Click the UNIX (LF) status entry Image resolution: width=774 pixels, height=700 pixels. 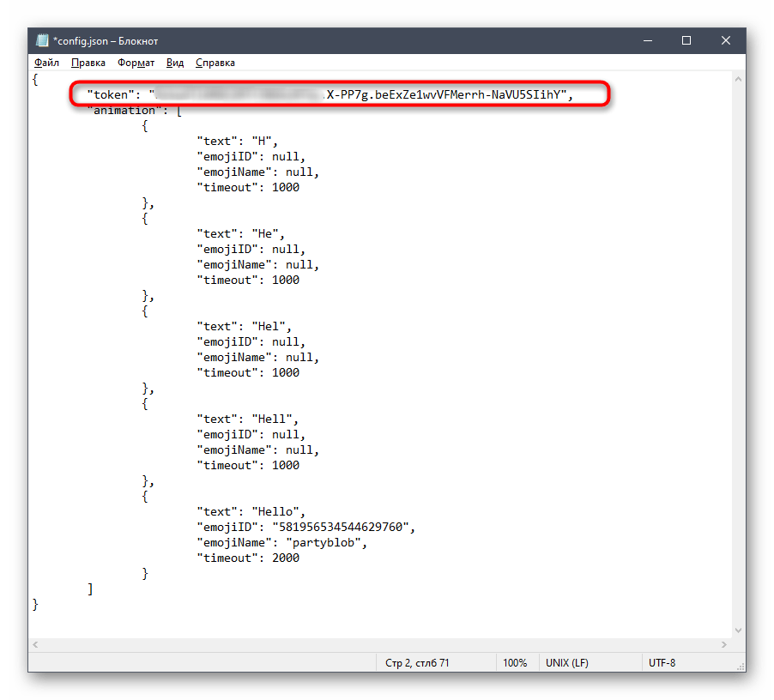566,662
